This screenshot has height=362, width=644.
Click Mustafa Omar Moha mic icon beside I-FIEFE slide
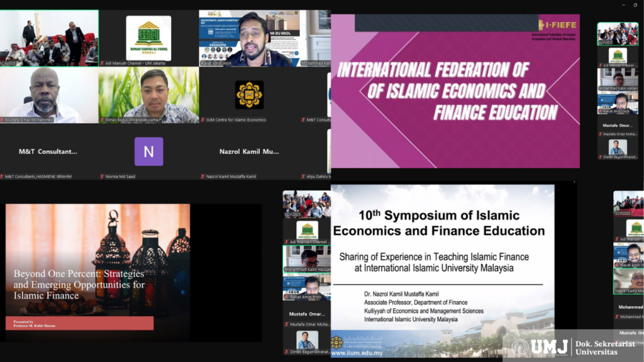[601, 134]
